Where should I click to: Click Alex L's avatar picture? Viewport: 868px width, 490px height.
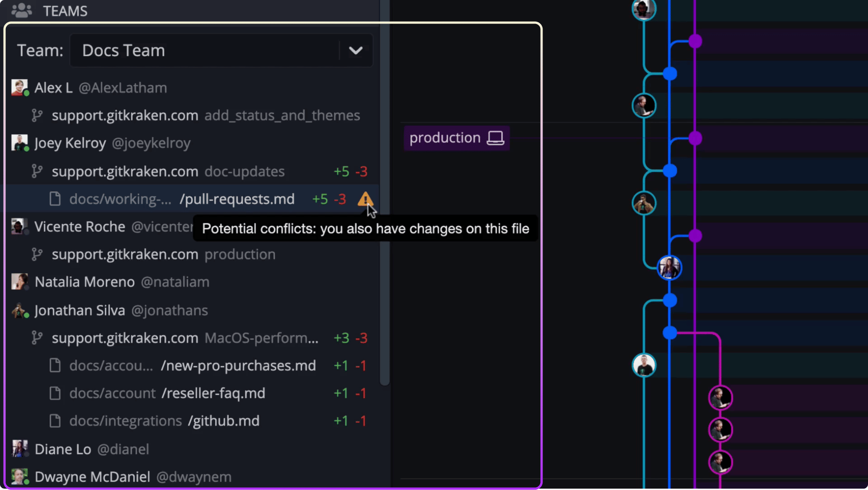pos(19,87)
